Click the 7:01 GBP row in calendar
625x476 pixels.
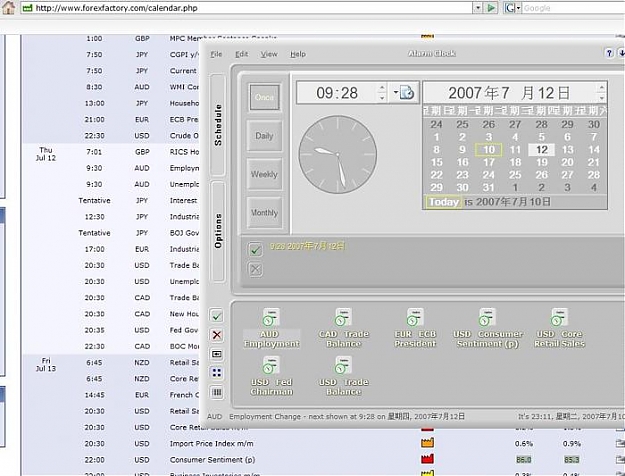pos(110,152)
